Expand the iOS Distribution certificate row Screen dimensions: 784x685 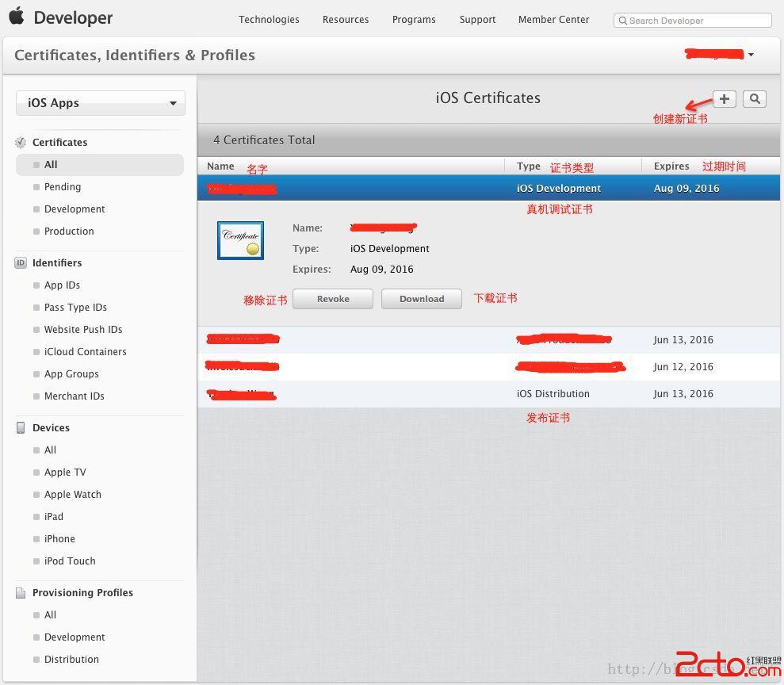488,394
